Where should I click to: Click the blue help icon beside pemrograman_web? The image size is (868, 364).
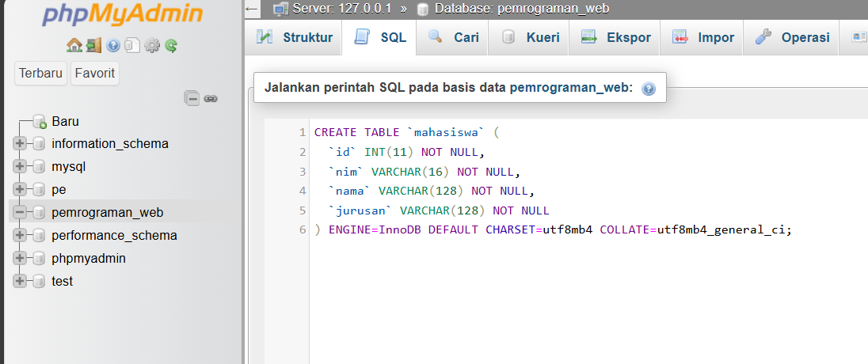[x=649, y=89]
